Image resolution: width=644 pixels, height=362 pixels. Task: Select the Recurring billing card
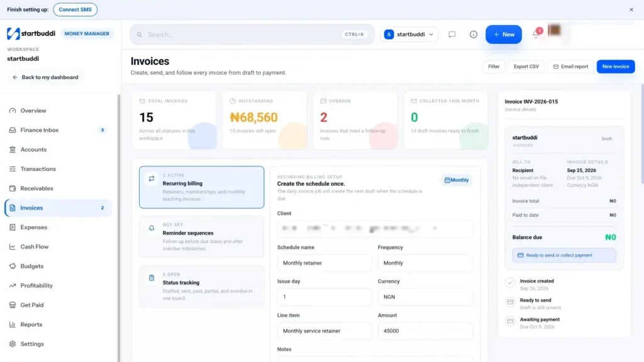(x=201, y=187)
